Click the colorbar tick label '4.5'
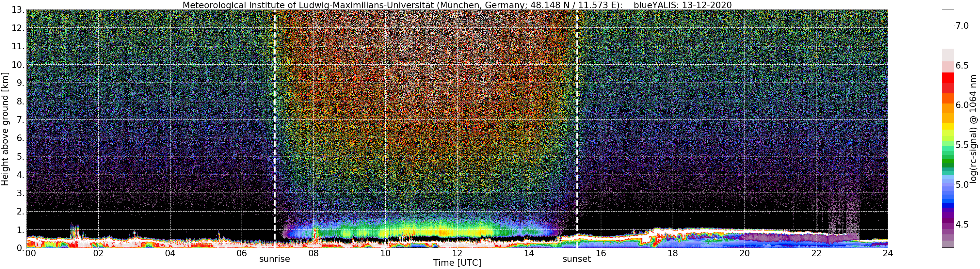 [x=962, y=225]
